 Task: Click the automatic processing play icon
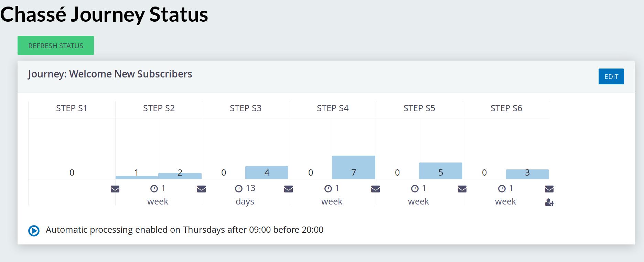click(x=34, y=231)
